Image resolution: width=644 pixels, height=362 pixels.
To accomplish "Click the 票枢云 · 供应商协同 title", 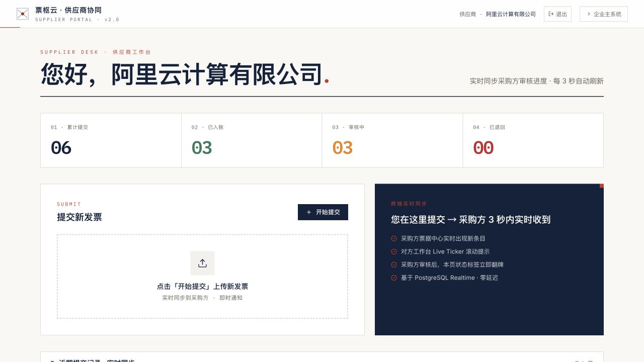I will click(68, 10).
